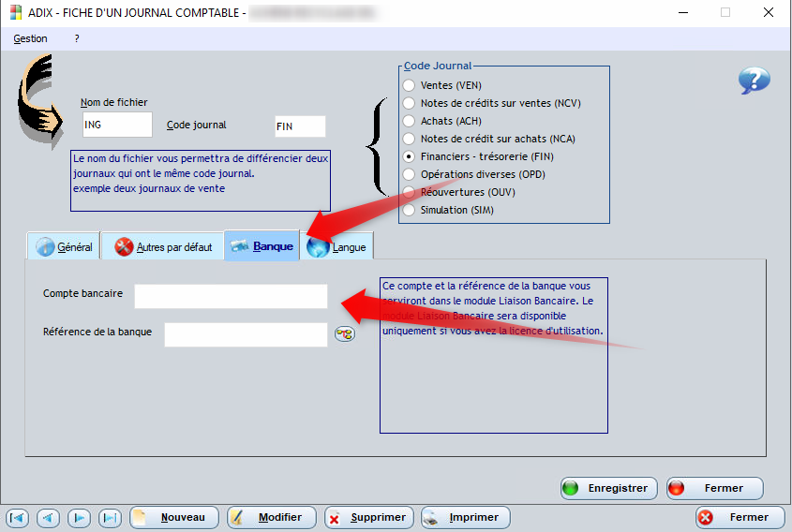Screen dimensions: 792x532
Task: Jump to last record navigation arrow
Action: pos(111,517)
